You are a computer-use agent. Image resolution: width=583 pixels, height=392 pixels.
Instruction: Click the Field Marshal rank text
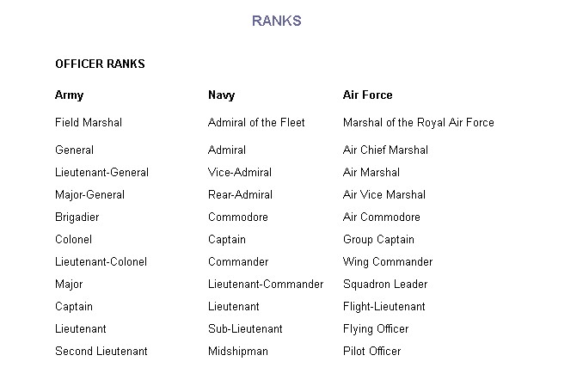point(89,123)
